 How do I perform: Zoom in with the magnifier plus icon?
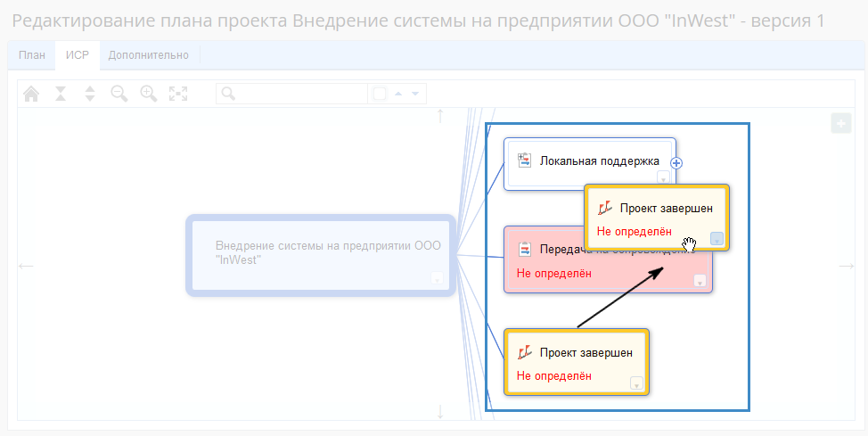[149, 94]
